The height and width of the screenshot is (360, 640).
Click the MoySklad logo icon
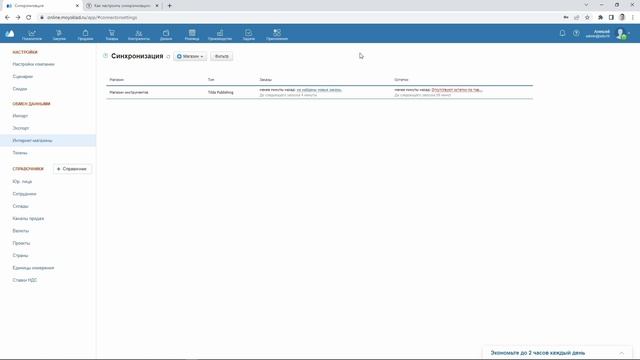tap(10, 34)
